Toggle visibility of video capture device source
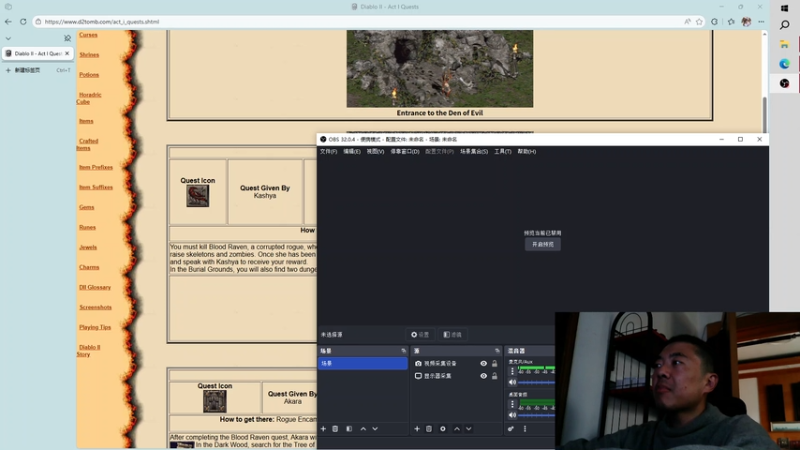Viewport: 800px width, 450px height. click(483, 364)
